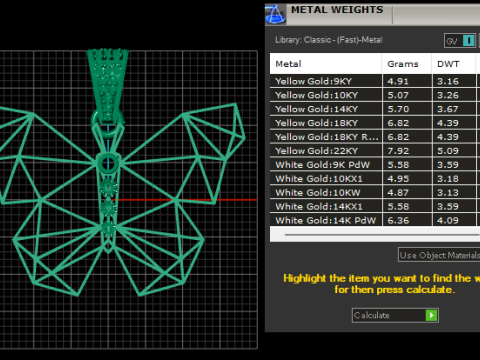Click the 4.91 grams value
Image resolution: width=480 pixels, height=360 pixels.
click(x=398, y=81)
